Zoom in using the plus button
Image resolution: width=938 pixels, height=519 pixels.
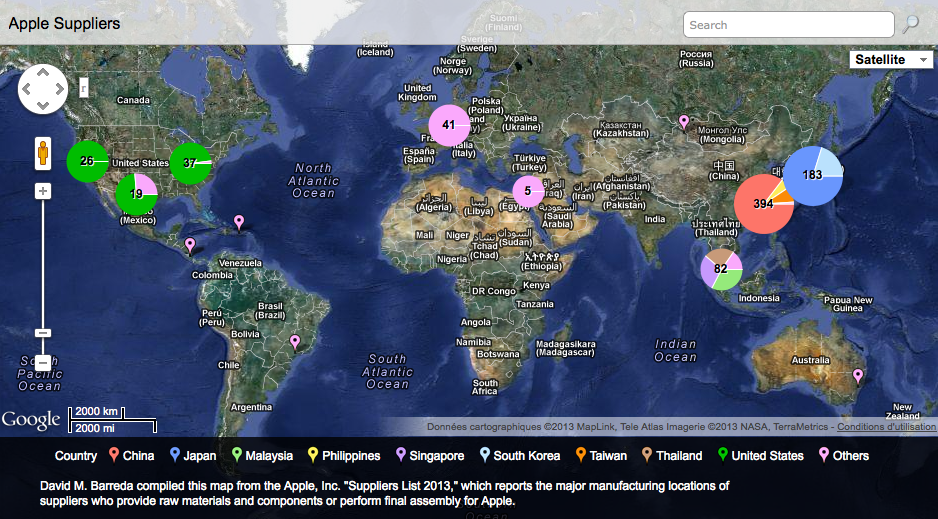(43, 190)
